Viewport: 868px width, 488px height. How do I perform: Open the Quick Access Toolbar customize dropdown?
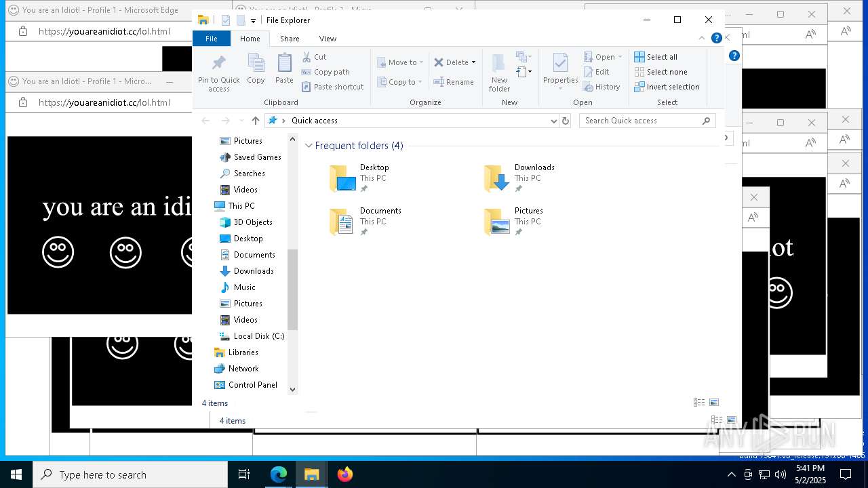[253, 20]
